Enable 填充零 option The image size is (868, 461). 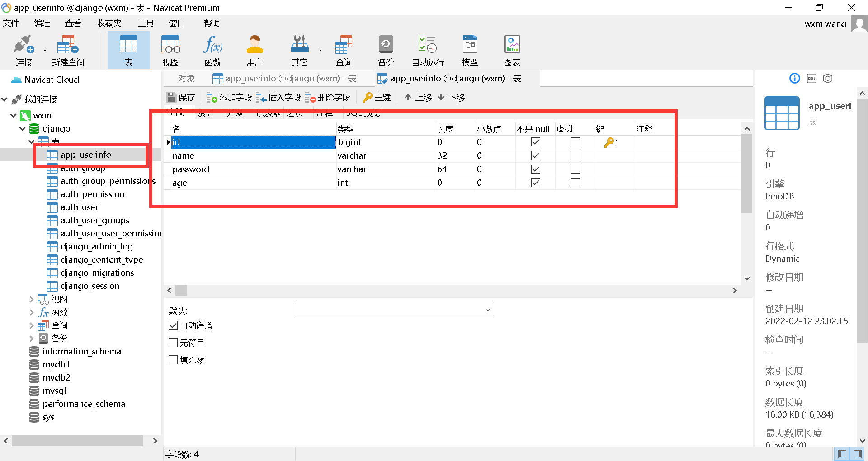click(173, 359)
